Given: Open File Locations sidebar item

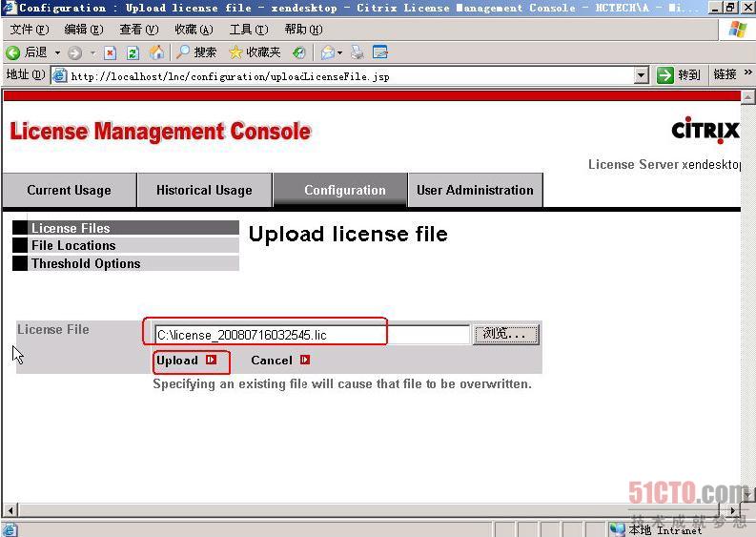Looking at the screenshot, I should coord(125,245).
